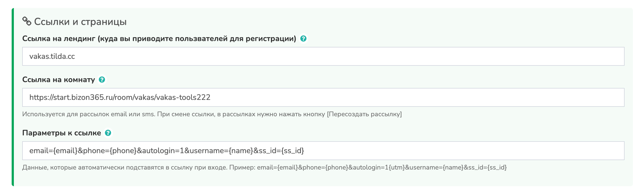The image size is (644, 192).
Task: Click the chain link icon beside the section heading
Action: pos(27,21)
